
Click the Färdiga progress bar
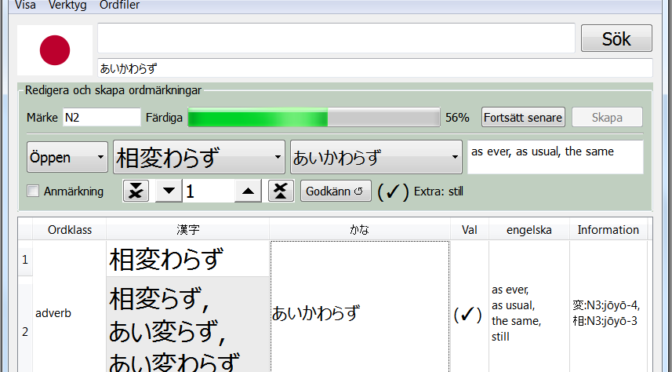pos(314,117)
